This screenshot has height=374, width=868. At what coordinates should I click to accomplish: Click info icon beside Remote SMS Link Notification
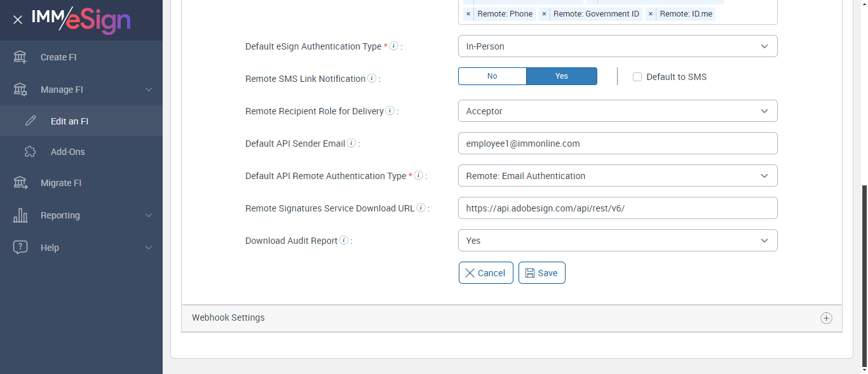372,78
